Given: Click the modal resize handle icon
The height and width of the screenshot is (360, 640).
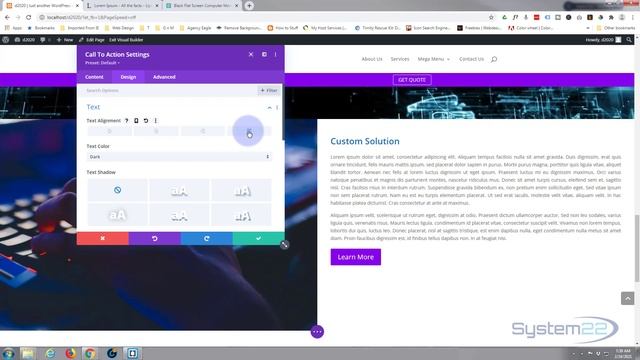Looking at the screenshot, I should tap(284, 245).
